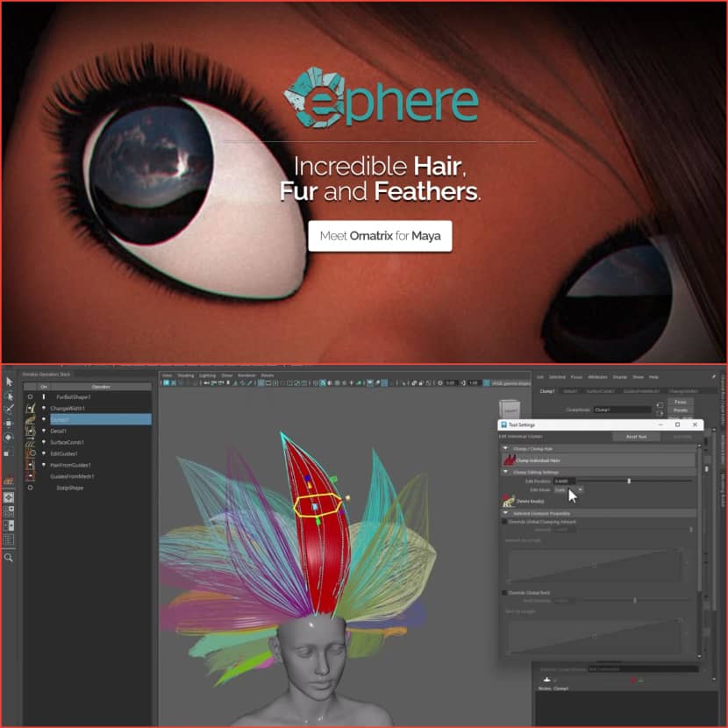
Task: Click the EditGuides1 operator icon
Action: click(x=30, y=453)
